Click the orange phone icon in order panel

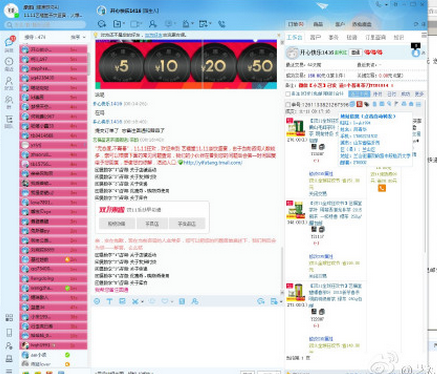click(382, 188)
